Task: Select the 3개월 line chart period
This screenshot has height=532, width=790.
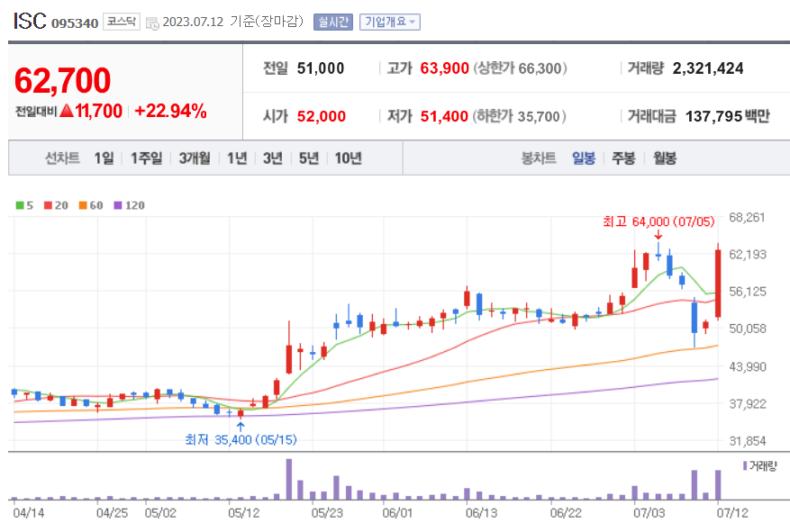Action: click(195, 158)
